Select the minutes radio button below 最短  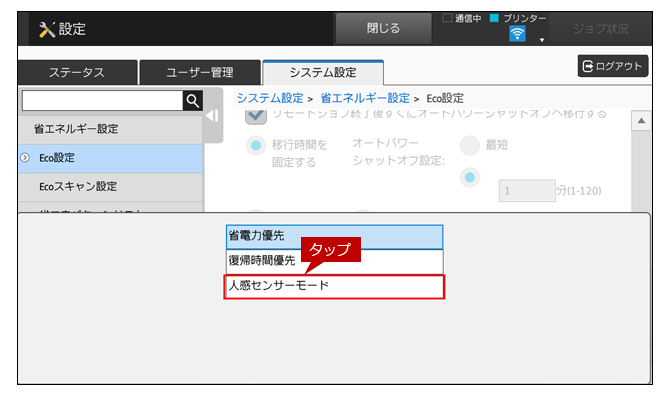470,177
